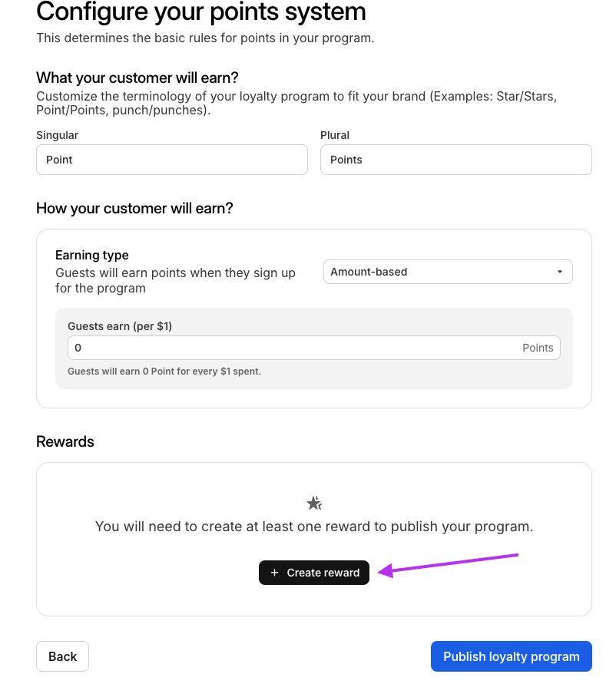Click the Plural field label

(335, 135)
